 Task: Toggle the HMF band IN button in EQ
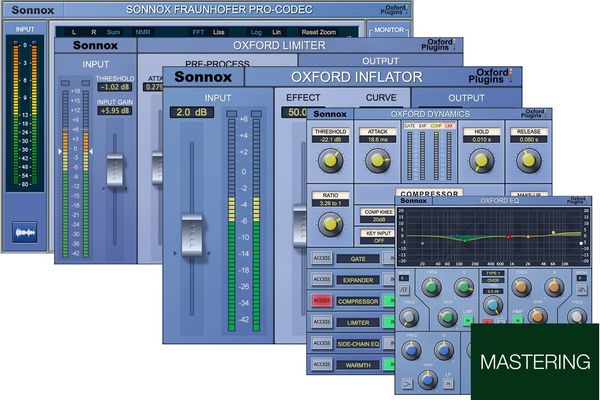point(517,320)
